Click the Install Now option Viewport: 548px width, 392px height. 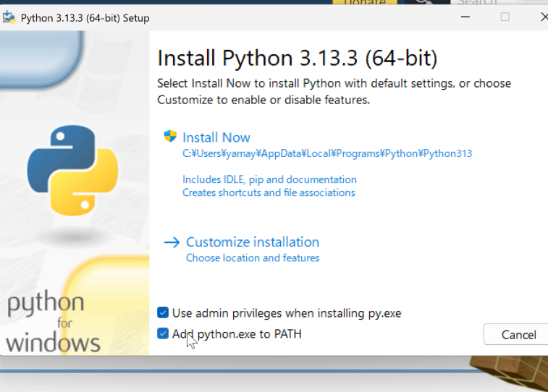coord(216,137)
